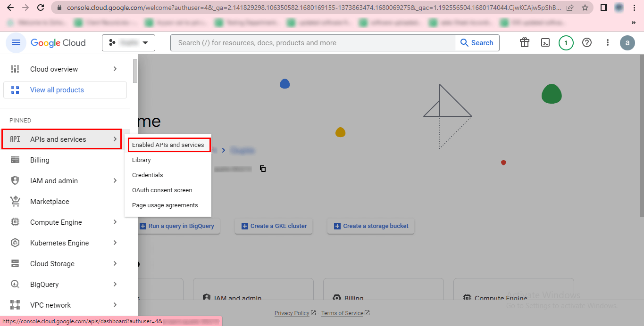Open the free trial gift icon
Viewport: 644px width, 326px height.
click(x=525, y=43)
